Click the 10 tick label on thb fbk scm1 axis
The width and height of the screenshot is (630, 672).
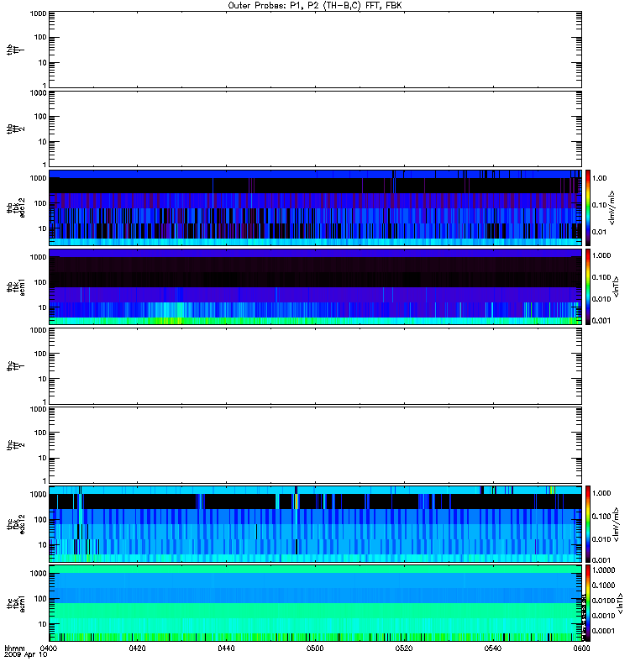(43, 307)
